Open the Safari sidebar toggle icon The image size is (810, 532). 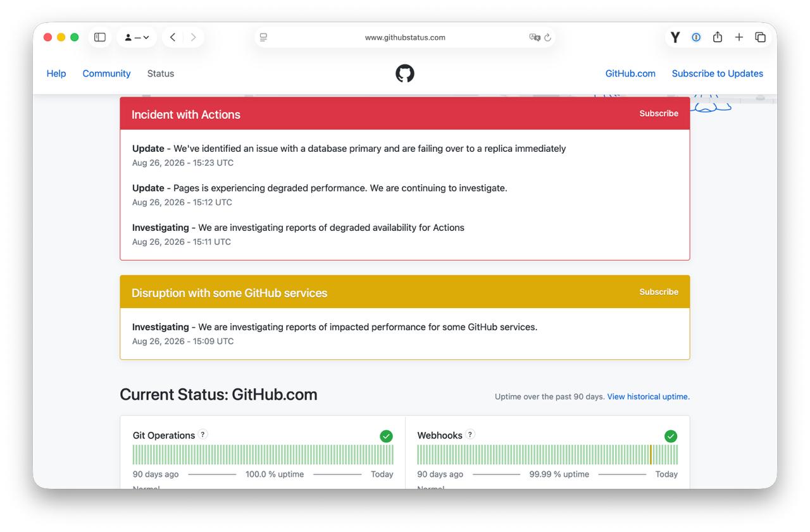point(100,37)
